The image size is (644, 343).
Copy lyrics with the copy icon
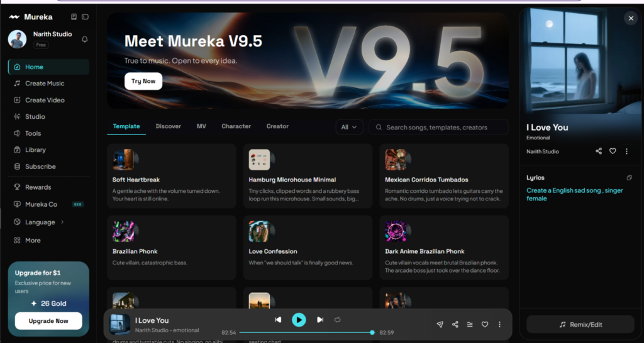[629, 178]
